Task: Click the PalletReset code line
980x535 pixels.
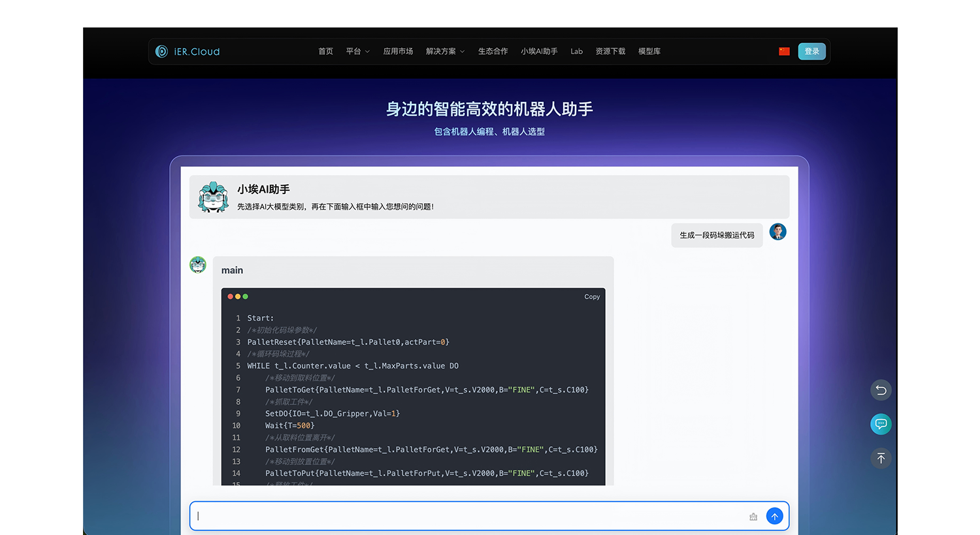Action: coord(348,342)
